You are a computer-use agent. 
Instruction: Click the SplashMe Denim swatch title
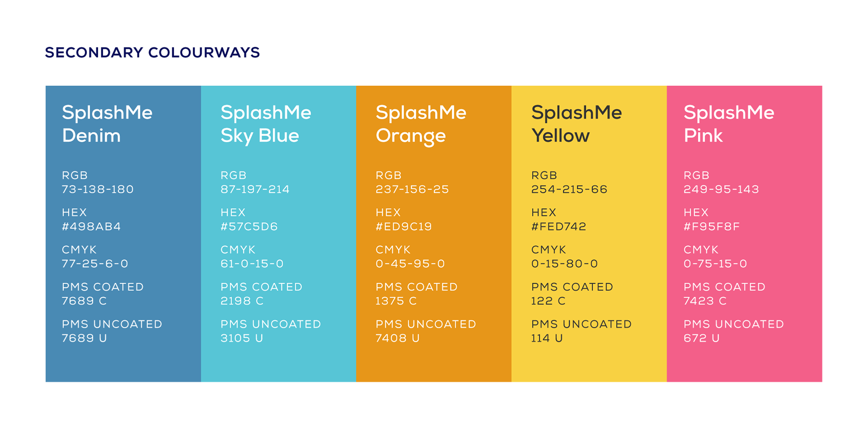[x=107, y=124]
